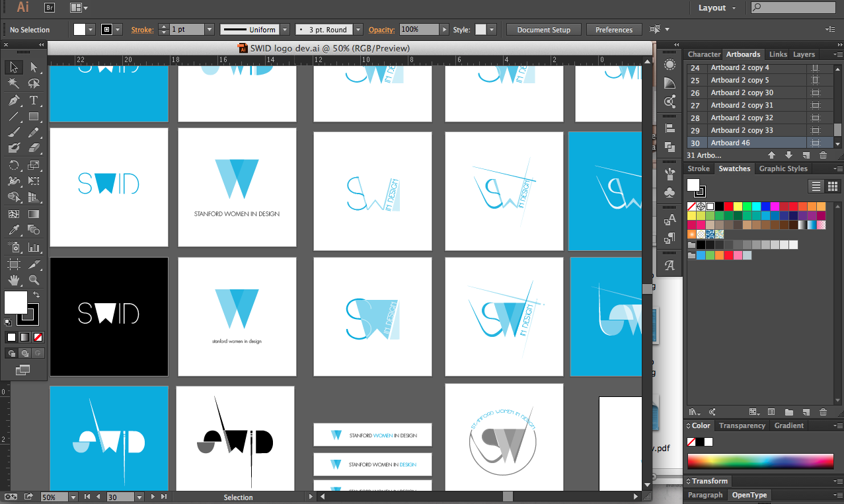Select the Column Graph tool
The image size is (844, 504).
click(34, 248)
